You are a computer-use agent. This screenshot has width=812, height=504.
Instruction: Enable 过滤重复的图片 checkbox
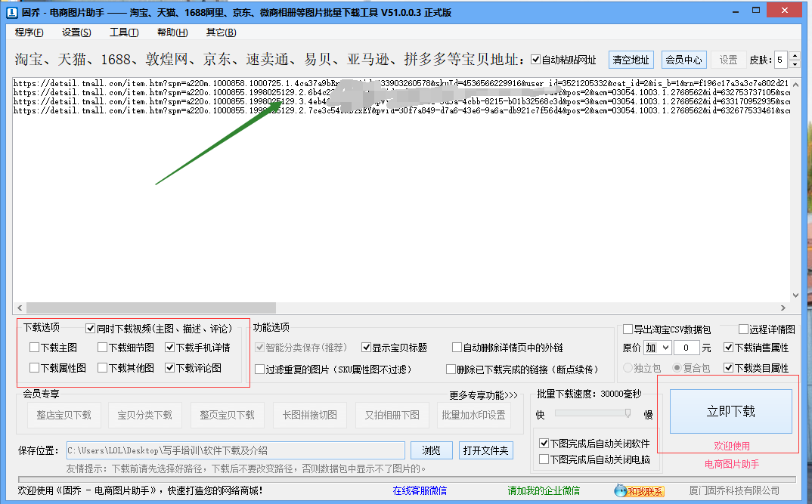259,369
